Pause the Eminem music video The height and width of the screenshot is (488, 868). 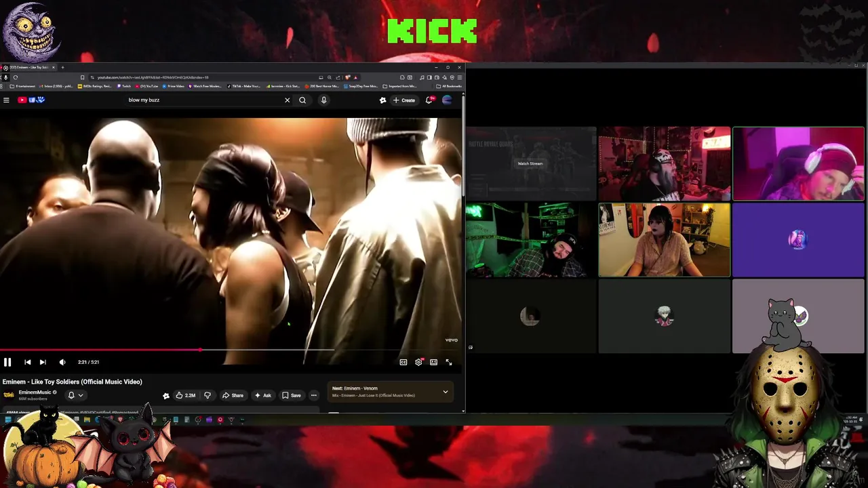coord(7,362)
